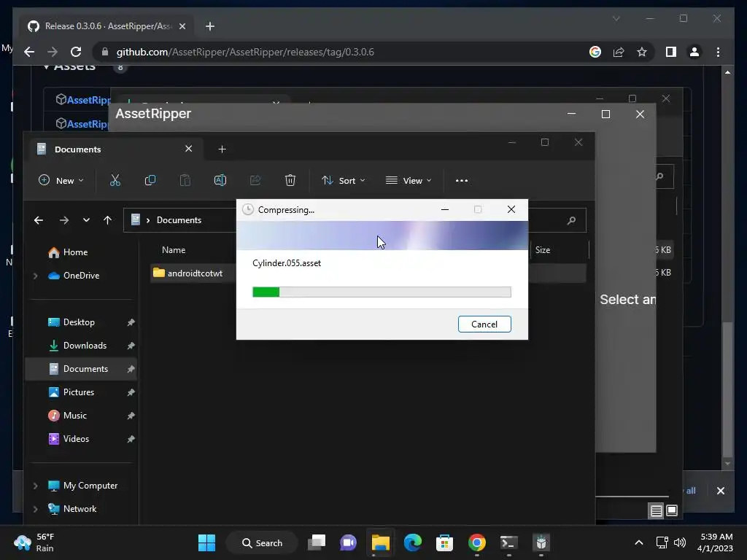Open the Sort dropdown menu
This screenshot has width=747, height=560.
pos(343,181)
